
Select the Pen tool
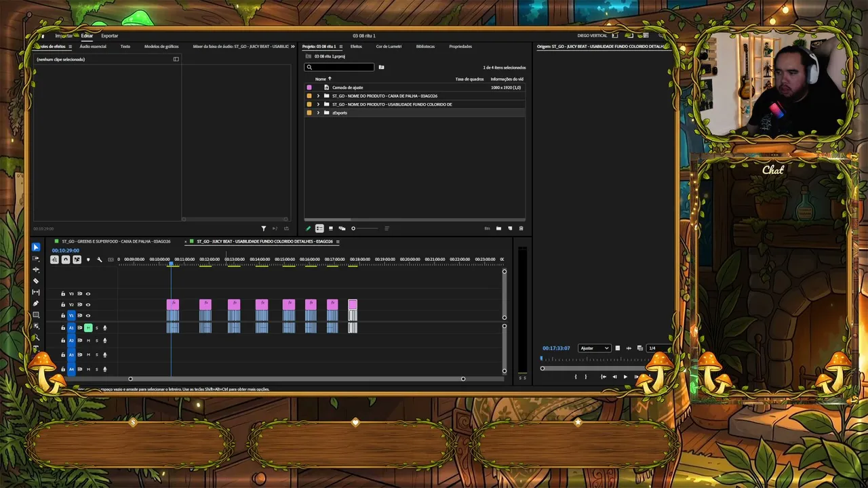[36, 303]
